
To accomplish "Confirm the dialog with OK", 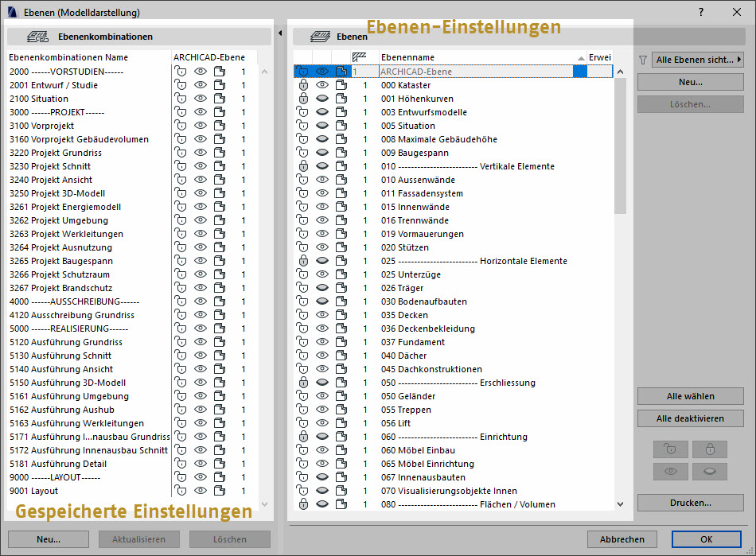I will pos(707,539).
